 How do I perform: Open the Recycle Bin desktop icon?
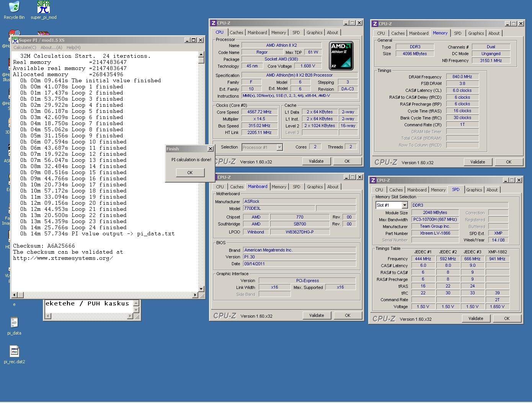tap(14, 10)
